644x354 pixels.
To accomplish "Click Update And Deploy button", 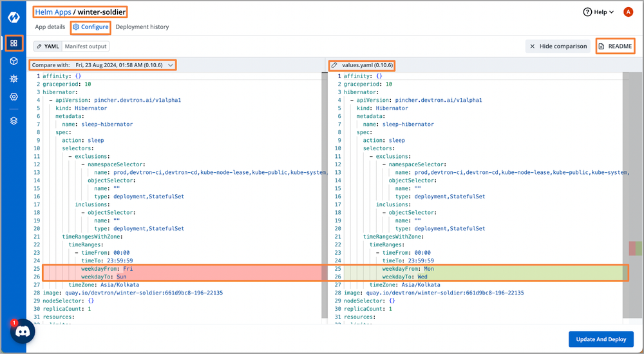I will (x=601, y=339).
